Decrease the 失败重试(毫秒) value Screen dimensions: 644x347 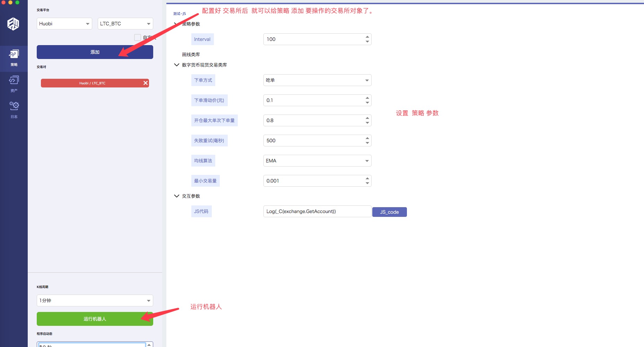pyautogui.click(x=367, y=143)
